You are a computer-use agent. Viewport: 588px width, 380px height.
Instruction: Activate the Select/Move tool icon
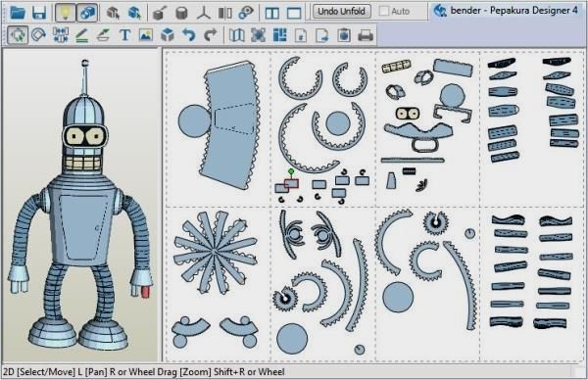(18, 35)
